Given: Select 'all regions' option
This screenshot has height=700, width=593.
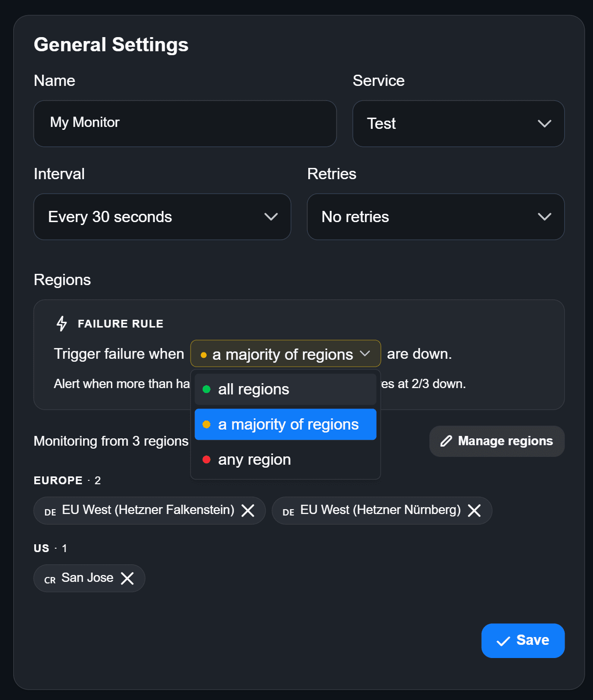Looking at the screenshot, I should pyautogui.click(x=286, y=389).
